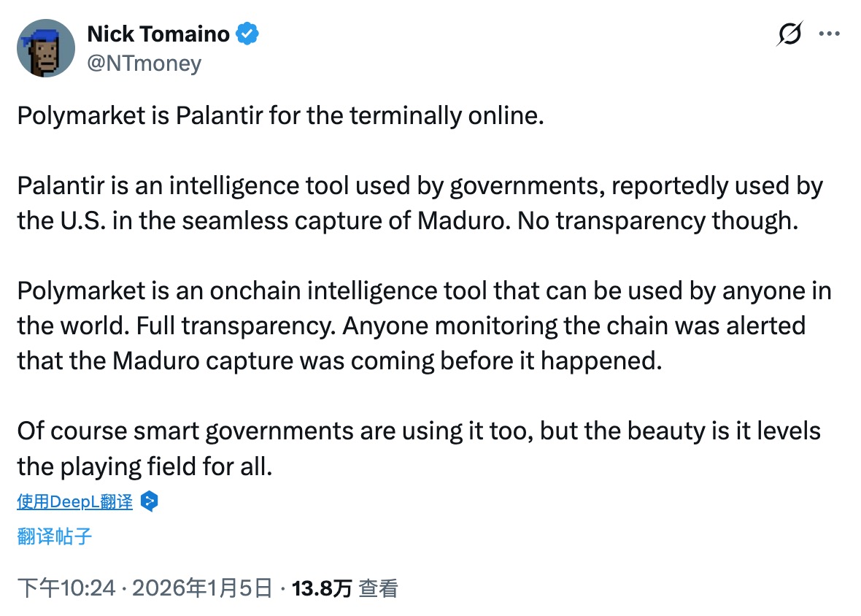Click the post time 下午10:24
This screenshot has height=616, width=861.
point(66,588)
